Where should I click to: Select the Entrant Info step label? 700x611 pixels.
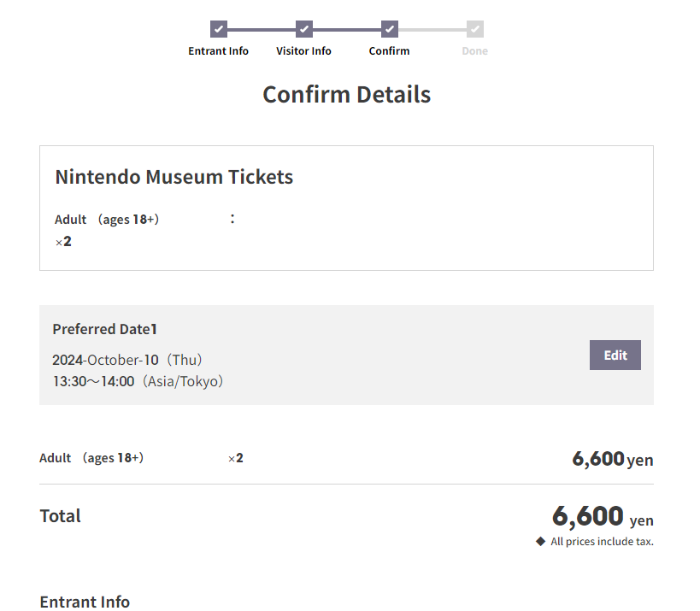coord(219,51)
